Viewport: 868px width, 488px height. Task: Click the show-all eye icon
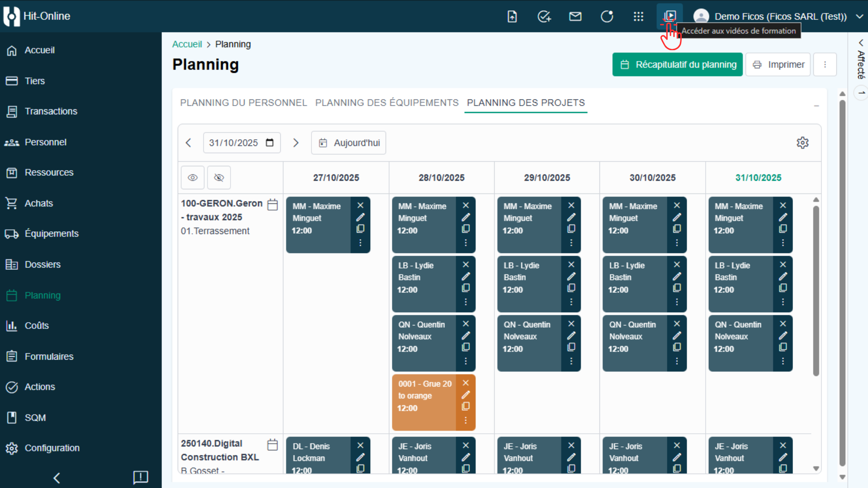tap(193, 178)
